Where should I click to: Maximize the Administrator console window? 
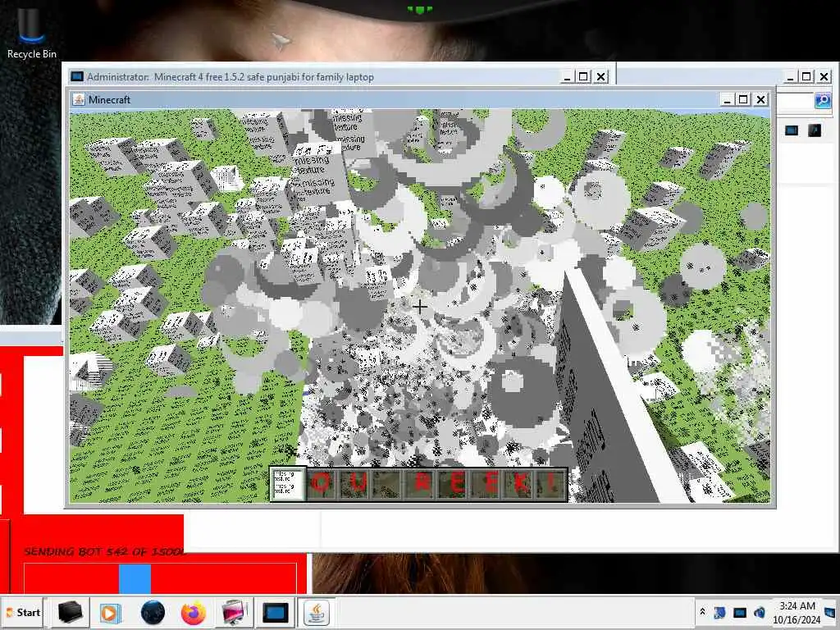(583, 77)
